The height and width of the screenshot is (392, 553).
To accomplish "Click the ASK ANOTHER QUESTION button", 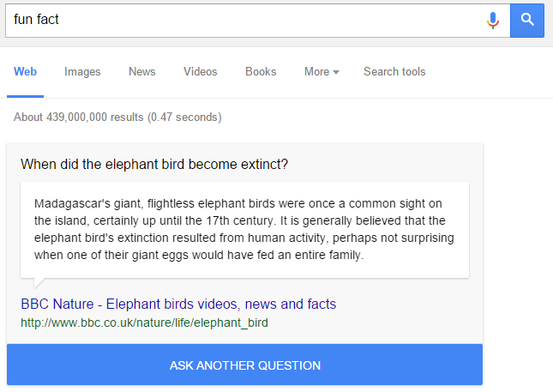I will pyautogui.click(x=244, y=365).
